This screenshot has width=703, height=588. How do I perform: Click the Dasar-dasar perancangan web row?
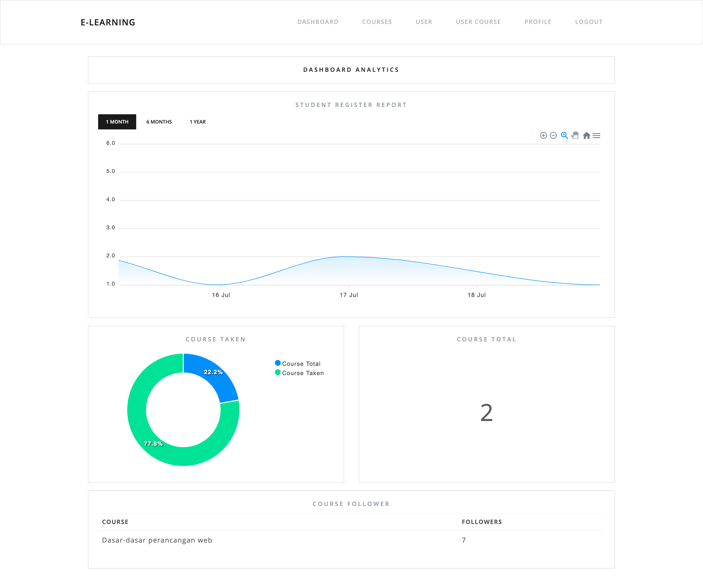coord(157,540)
